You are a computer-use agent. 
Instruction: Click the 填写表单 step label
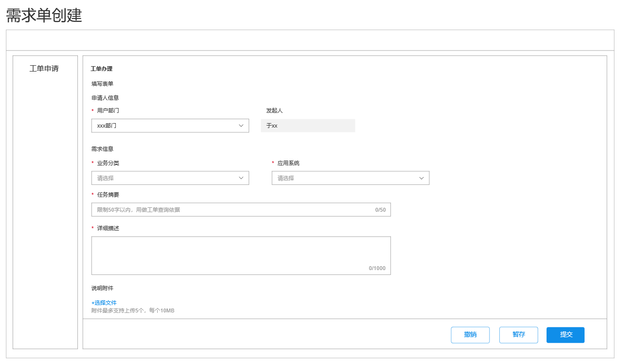(102, 84)
